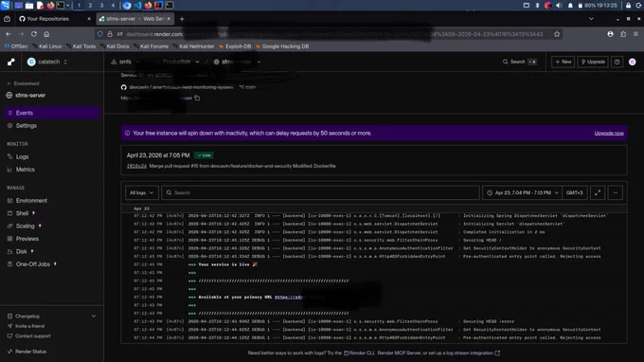Open the Firefox application menu
Viewport: 644px width, 362px height.
(635, 34)
